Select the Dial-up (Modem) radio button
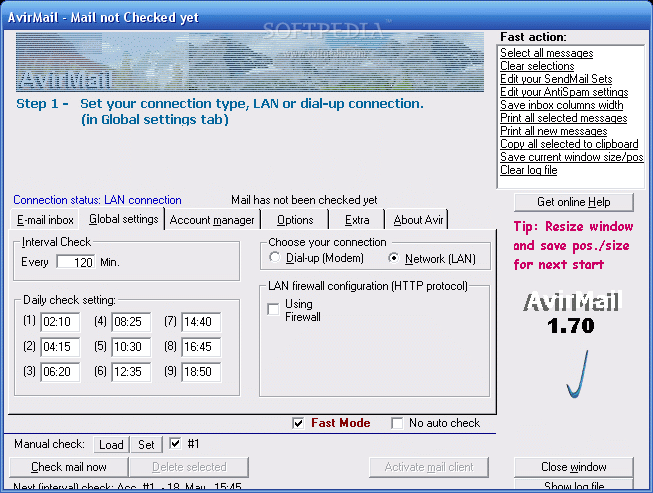The image size is (653, 493). click(x=274, y=258)
